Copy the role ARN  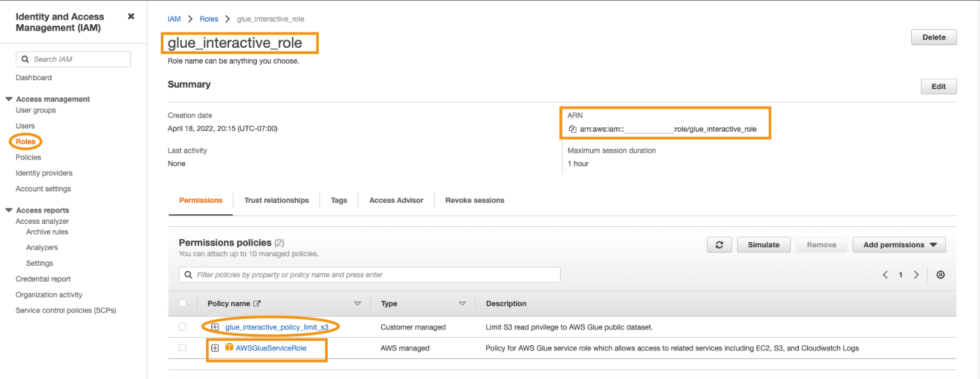(x=573, y=129)
